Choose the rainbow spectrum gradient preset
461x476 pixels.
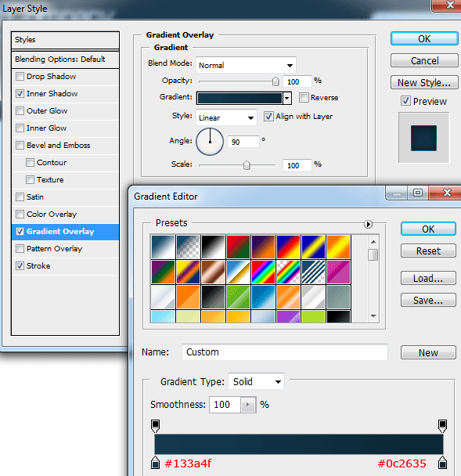[x=263, y=272]
